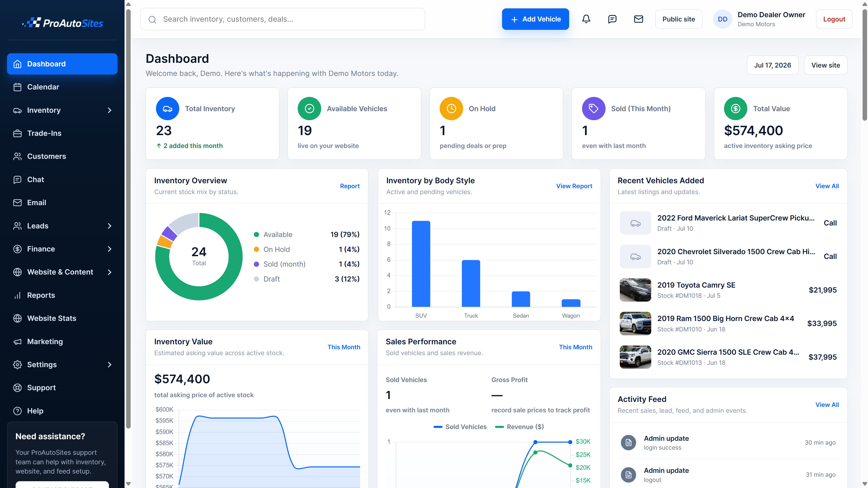This screenshot has height=488, width=868.
Task: Click the Public site button
Action: (x=679, y=19)
